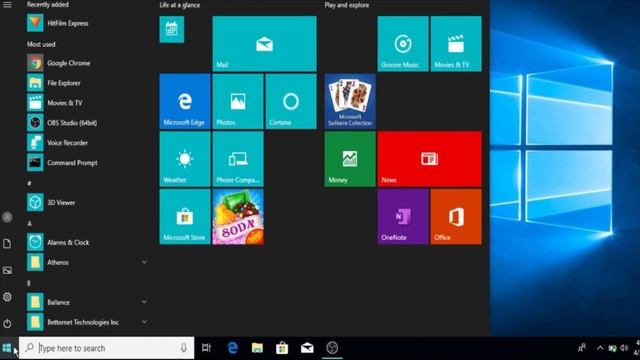
Task: Click the 'Life at a glance' group header
Action: pyautogui.click(x=180, y=5)
